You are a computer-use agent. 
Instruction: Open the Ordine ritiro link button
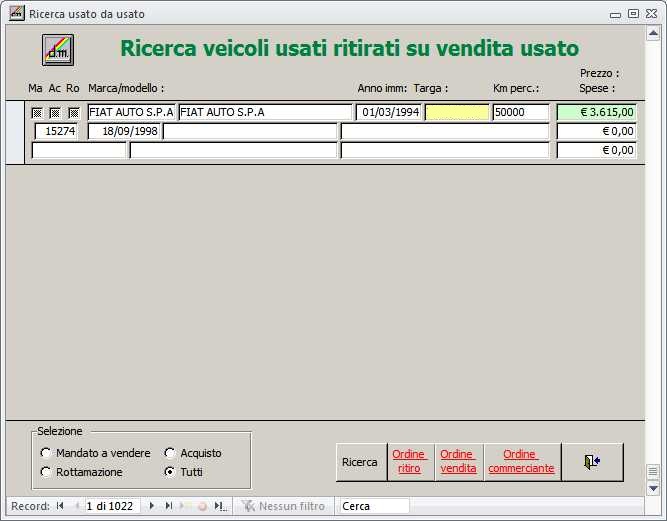click(x=410, y=462)
